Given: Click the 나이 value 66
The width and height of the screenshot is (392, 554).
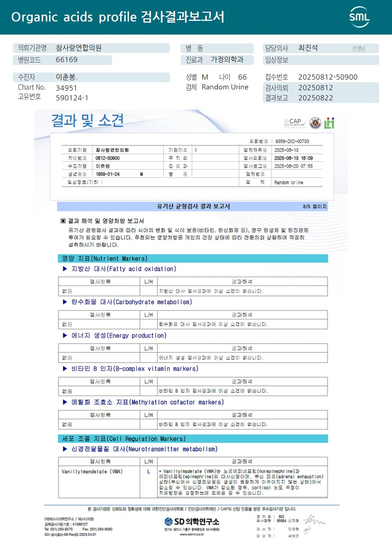Looking at the screenshot, I should pyautogui.click(x=242, y=77).
